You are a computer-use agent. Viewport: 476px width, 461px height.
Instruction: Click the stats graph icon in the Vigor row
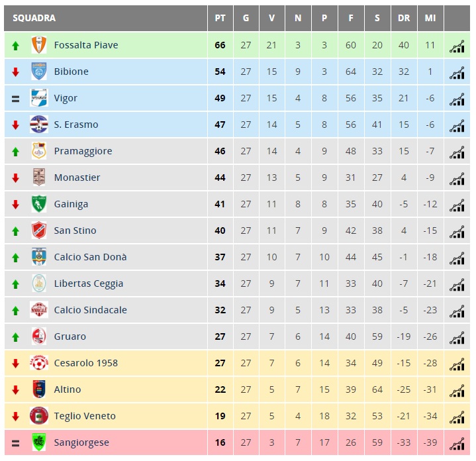[457, 99]
